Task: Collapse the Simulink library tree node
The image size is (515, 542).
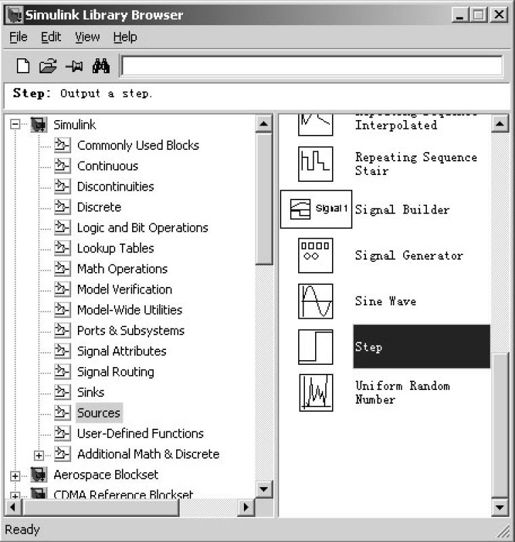Action: 15,124
